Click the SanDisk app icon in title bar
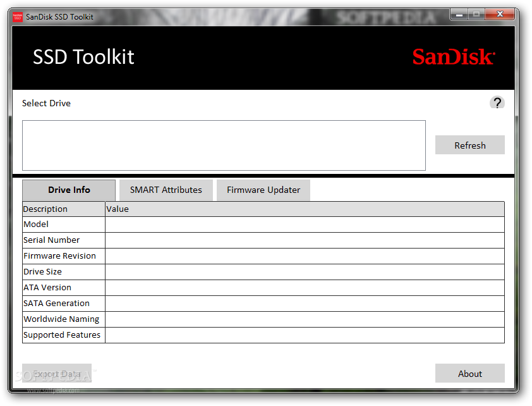Screen dimensions: 532x406 pos(17,17)
